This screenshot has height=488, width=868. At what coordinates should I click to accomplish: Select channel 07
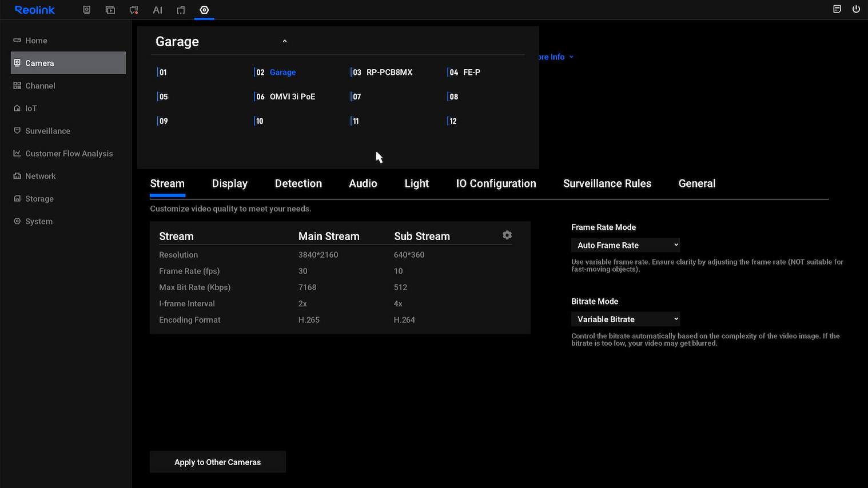point(356,97)
